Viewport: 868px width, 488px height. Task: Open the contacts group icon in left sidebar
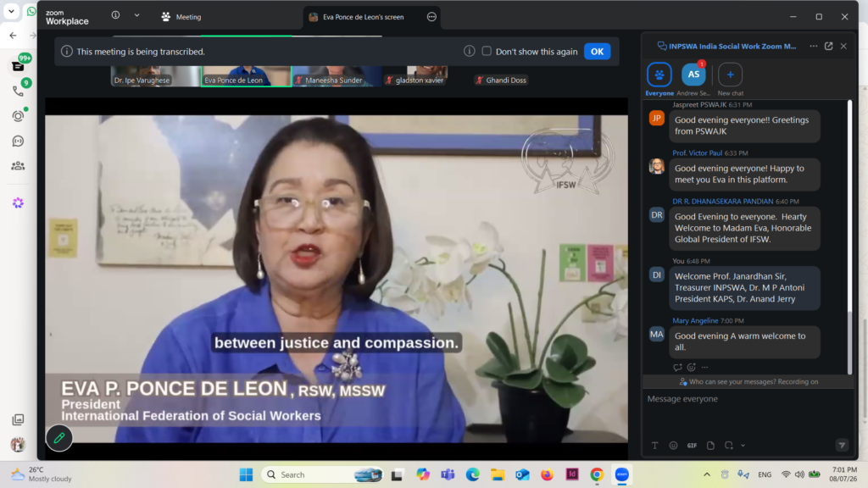point(18,165)
